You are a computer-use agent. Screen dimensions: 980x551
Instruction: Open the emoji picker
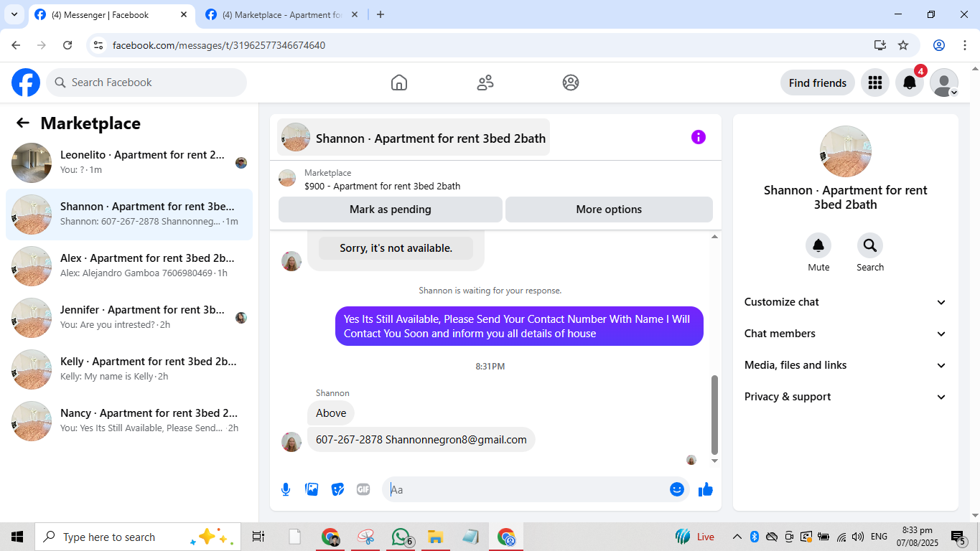[677, 489]
